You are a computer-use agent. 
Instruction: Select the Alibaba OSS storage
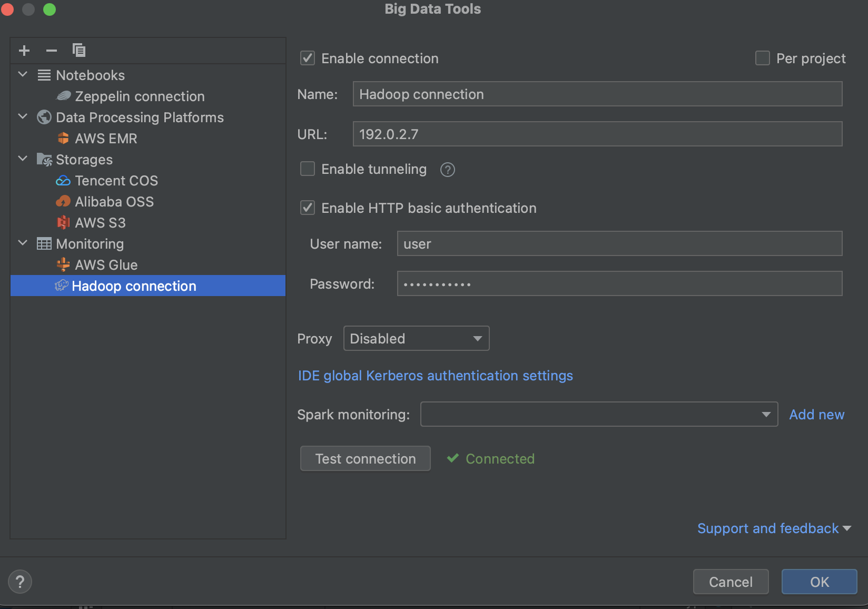[113, 201]
